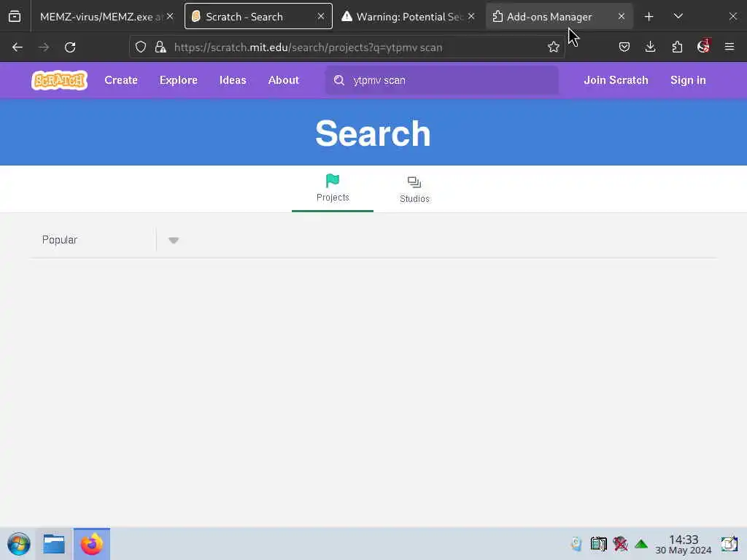Screen dimensions: 747x560
Task: Close the Scratch - Search tab
Action: [x=321, y=16]
